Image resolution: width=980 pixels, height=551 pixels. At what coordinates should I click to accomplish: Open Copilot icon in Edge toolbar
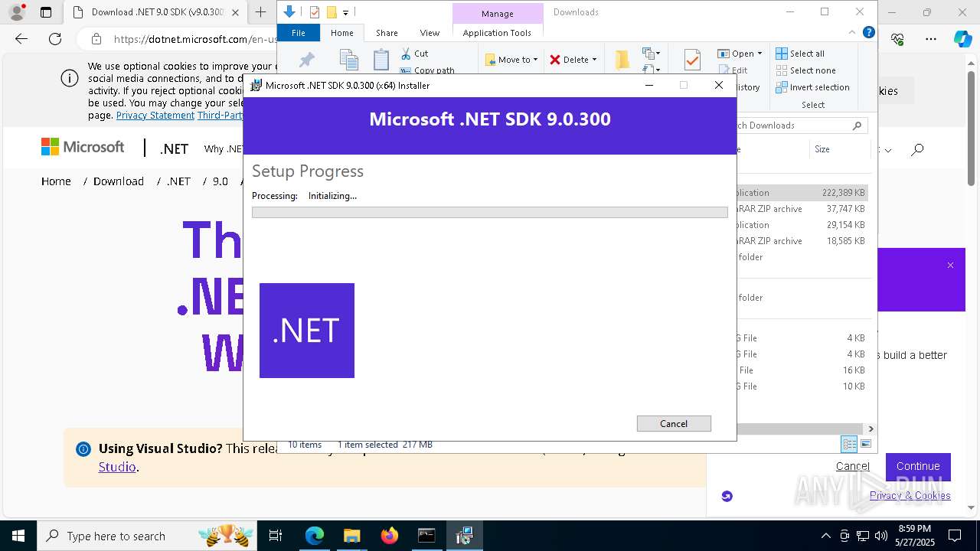pyautogui.click(x=963, y=39)
